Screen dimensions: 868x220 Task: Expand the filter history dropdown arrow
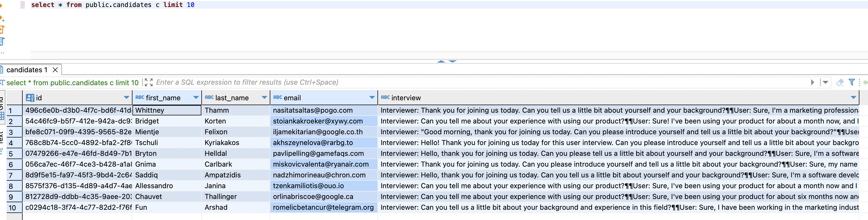(x=825, y=82)
